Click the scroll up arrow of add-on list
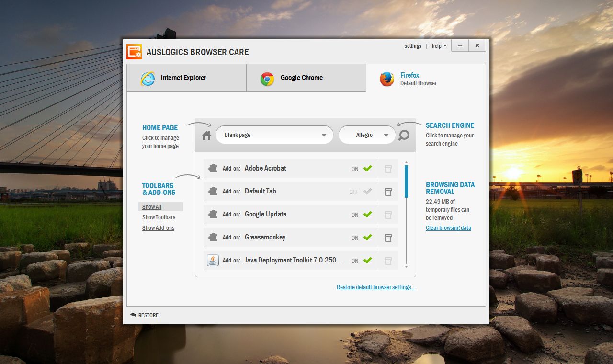Image resolution: width=613 pixels, height=364 pixels. (407, 163)
